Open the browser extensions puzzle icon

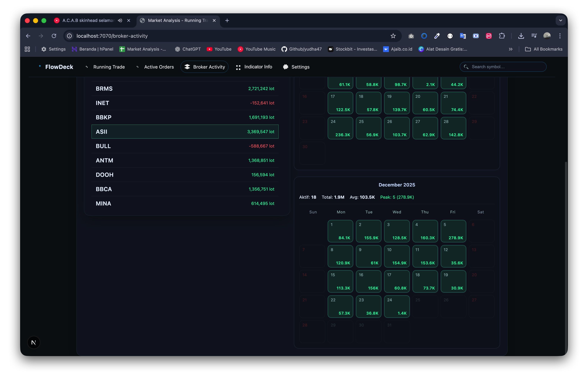[x=502, y=36]
